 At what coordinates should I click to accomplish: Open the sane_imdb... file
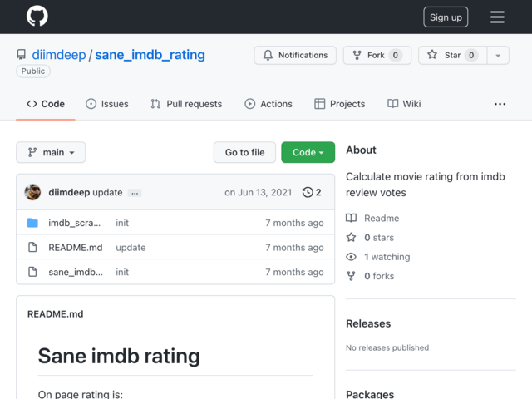tap(76, 272)
